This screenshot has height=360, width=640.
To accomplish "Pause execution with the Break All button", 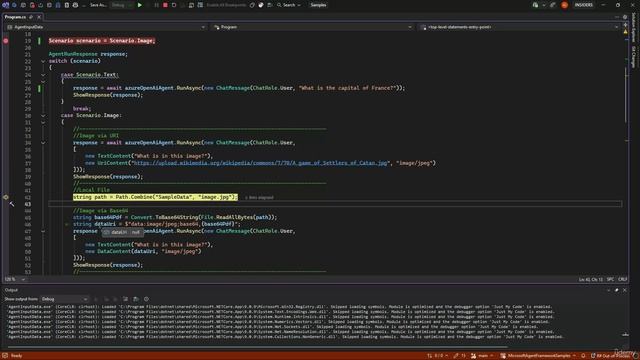I will point(157,5).
